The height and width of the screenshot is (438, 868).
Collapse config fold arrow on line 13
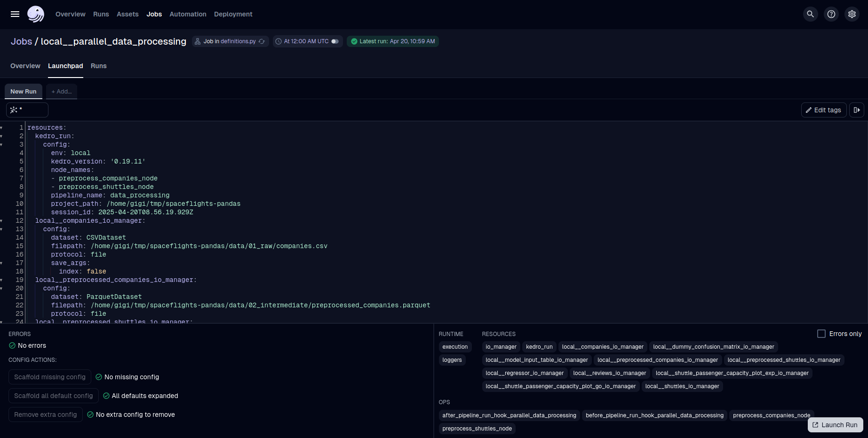(1, 229)
